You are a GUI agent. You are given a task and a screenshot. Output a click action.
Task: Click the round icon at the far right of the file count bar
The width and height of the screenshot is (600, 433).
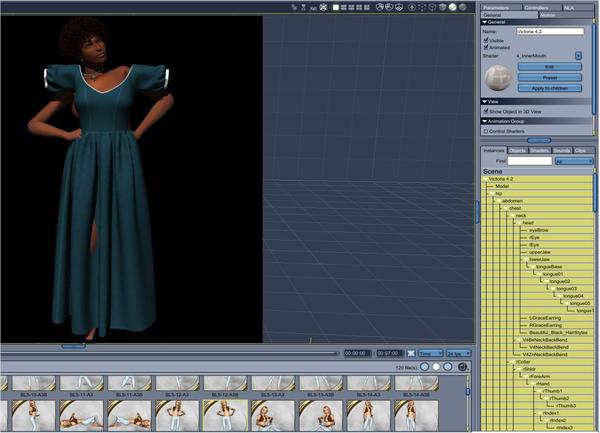tap(464, 367)
